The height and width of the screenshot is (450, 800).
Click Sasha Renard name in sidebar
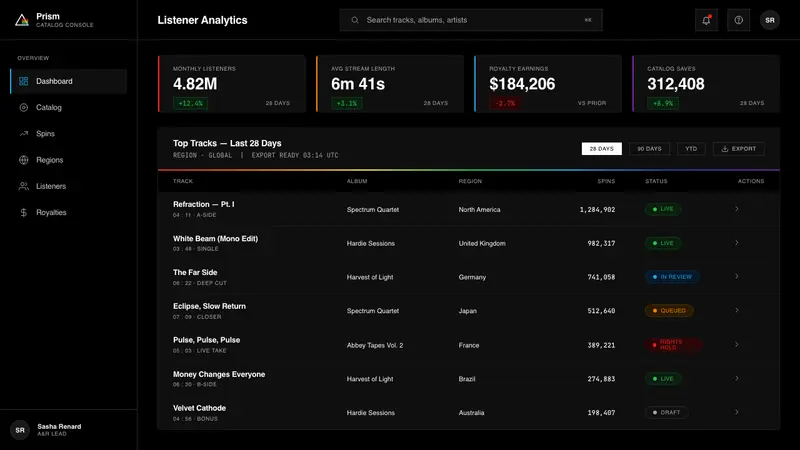click(59, 427)
